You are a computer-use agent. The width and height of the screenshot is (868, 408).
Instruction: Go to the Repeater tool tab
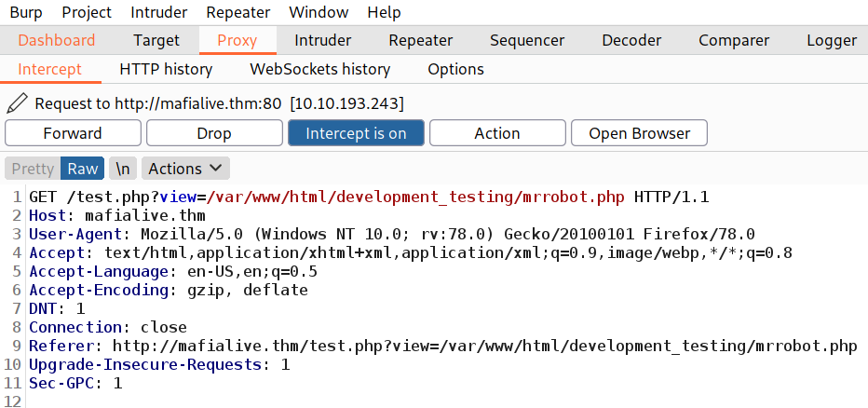[421, 40]
